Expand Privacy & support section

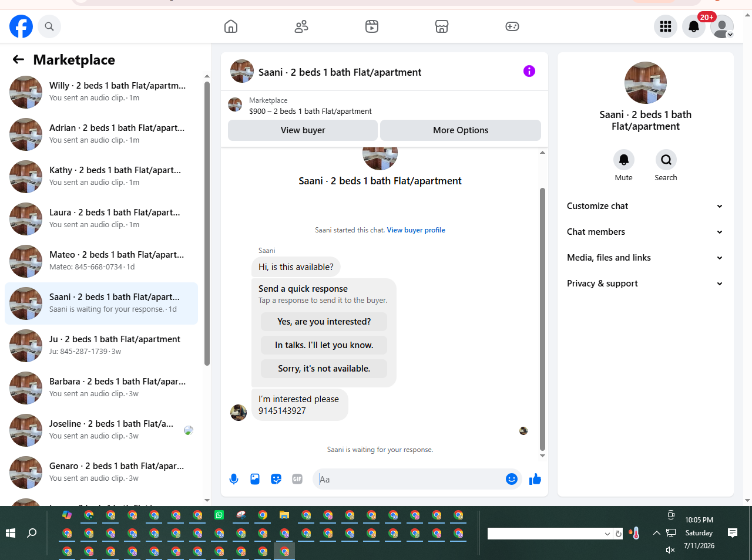[645, 284]
